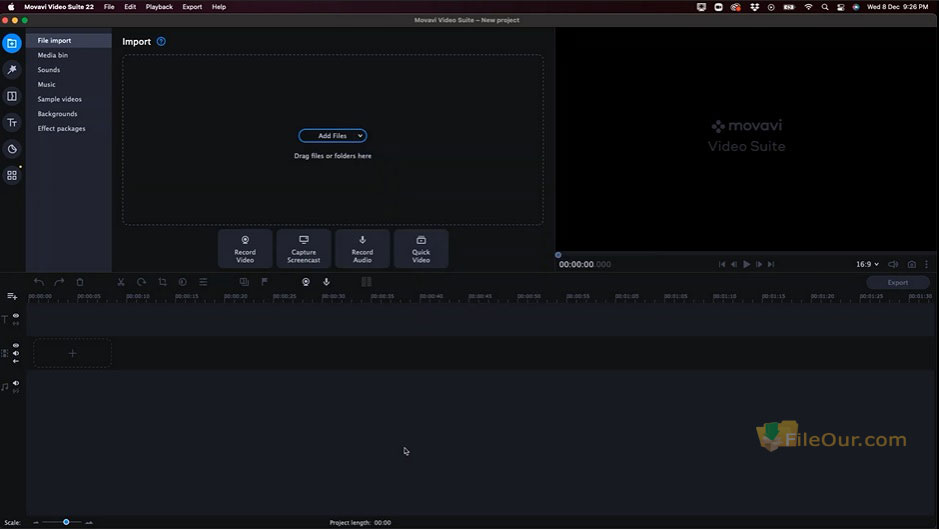Click the Quick Video button
The image size is (939, 530).
pyautogui.click(x=421, y=249)
